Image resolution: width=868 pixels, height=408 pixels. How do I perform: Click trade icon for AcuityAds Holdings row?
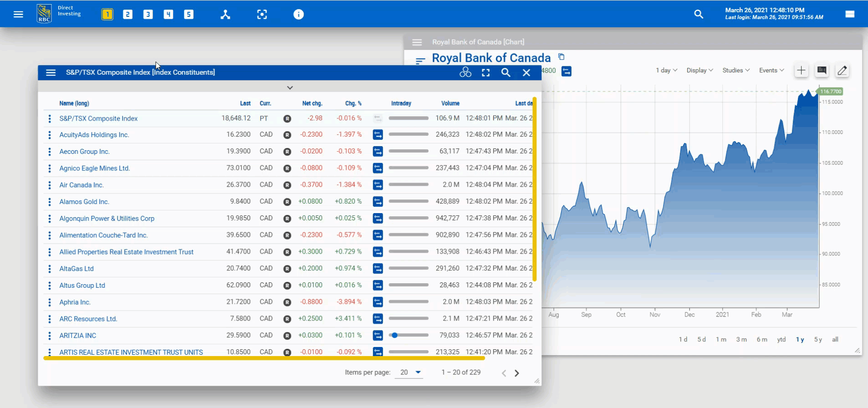click(x=378, y=135)
